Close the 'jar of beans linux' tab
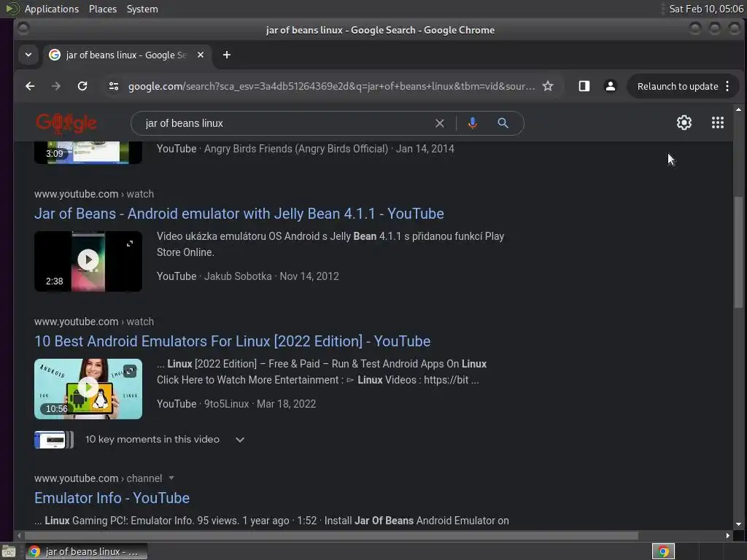 201,55
